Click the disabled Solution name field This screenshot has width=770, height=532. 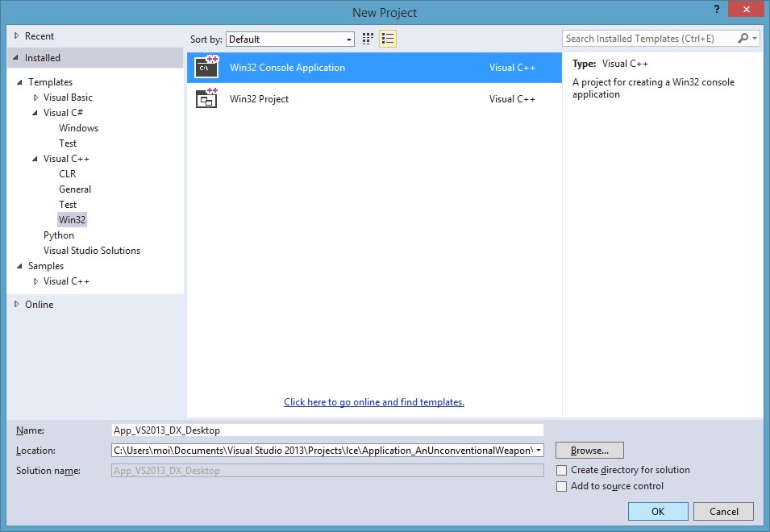point(327,471)
